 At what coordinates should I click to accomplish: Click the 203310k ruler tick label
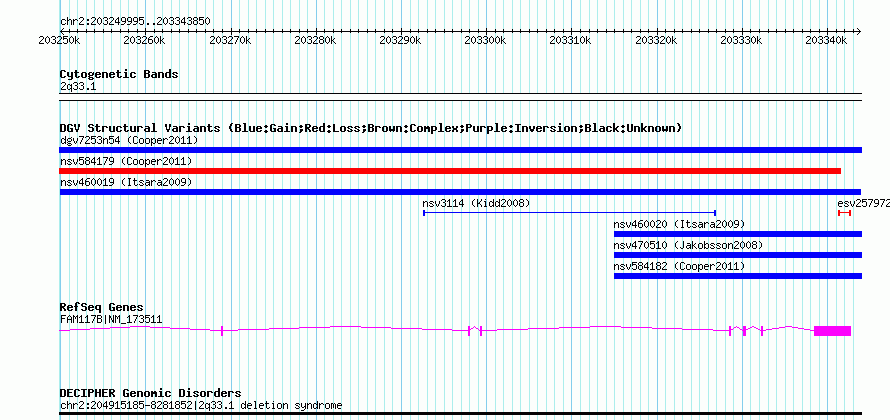570,41
